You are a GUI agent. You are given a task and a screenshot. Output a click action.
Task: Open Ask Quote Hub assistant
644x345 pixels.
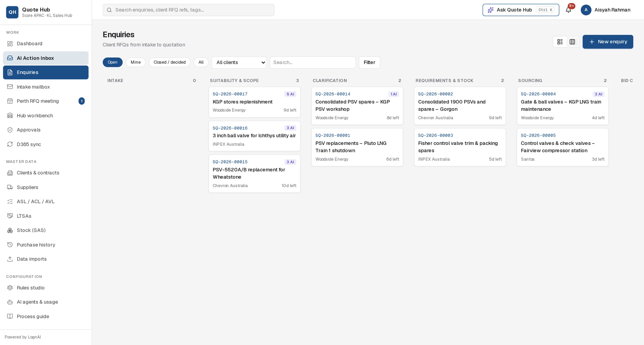click(x=521, y=10)
